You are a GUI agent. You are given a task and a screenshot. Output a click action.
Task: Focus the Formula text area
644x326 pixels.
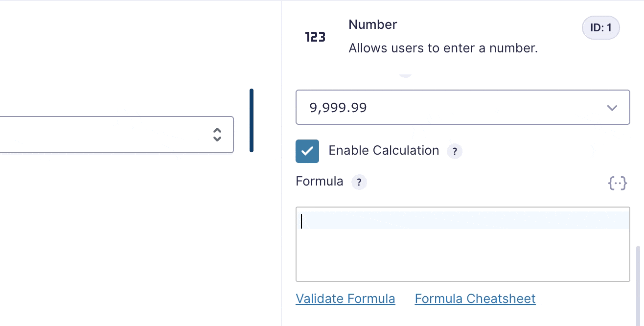(x=463, y=244)
